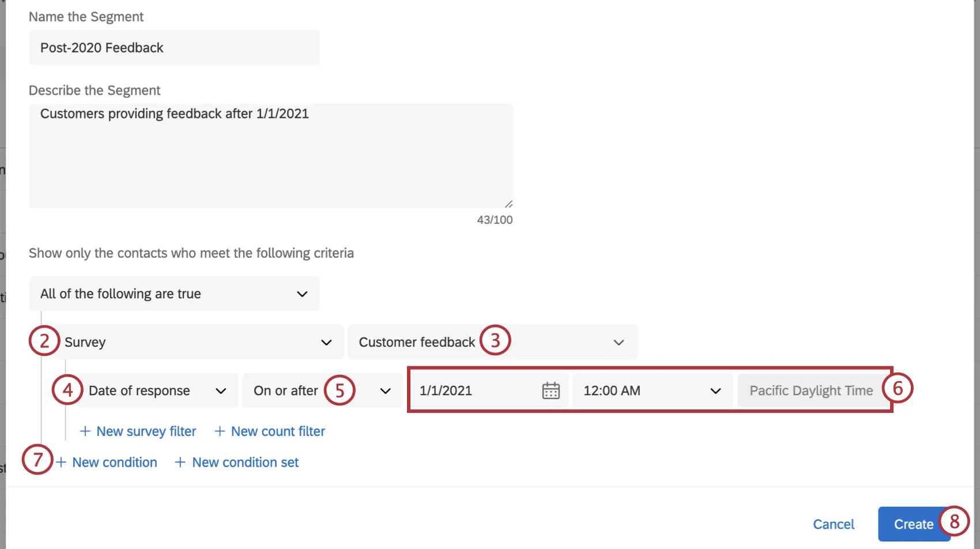Click the plus icon beside New count filter
980x549 pixels.
[220, 431]
